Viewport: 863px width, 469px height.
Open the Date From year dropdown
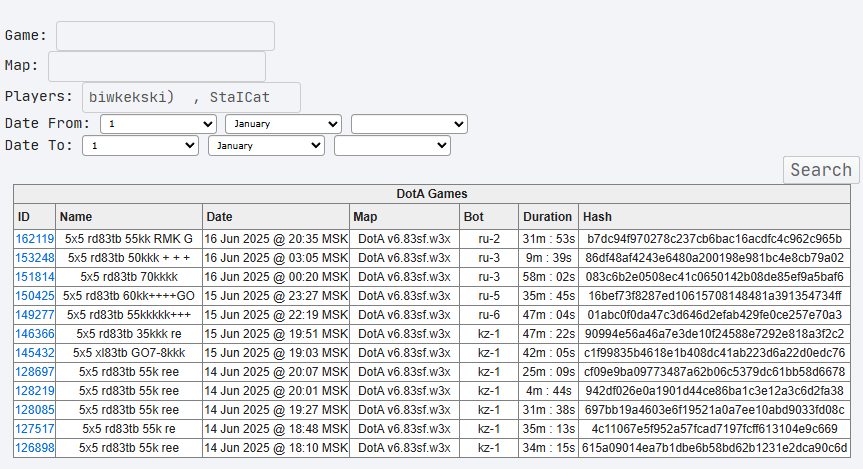[409, 124]
